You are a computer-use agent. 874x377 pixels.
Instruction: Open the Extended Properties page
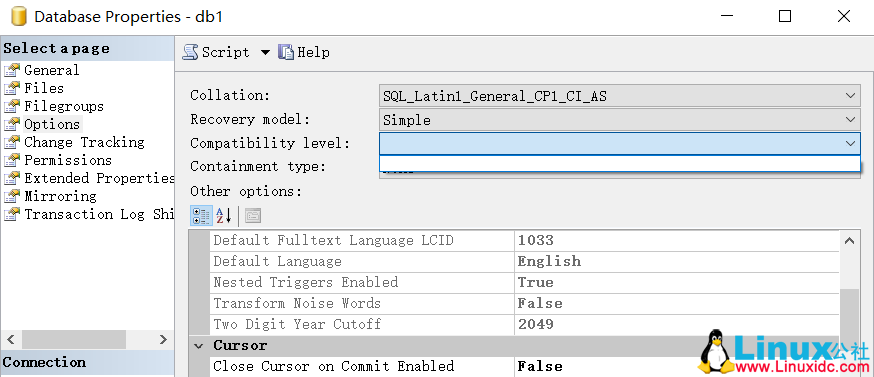point(99,178)
